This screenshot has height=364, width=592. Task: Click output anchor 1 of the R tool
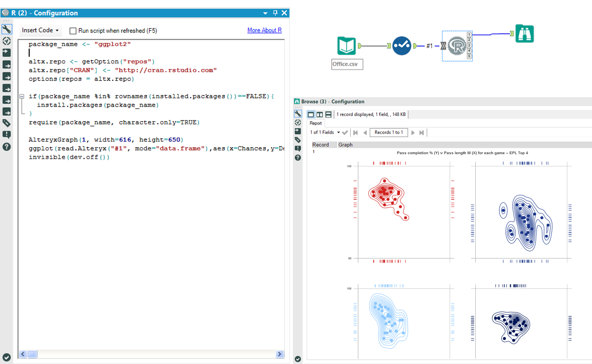469,34
